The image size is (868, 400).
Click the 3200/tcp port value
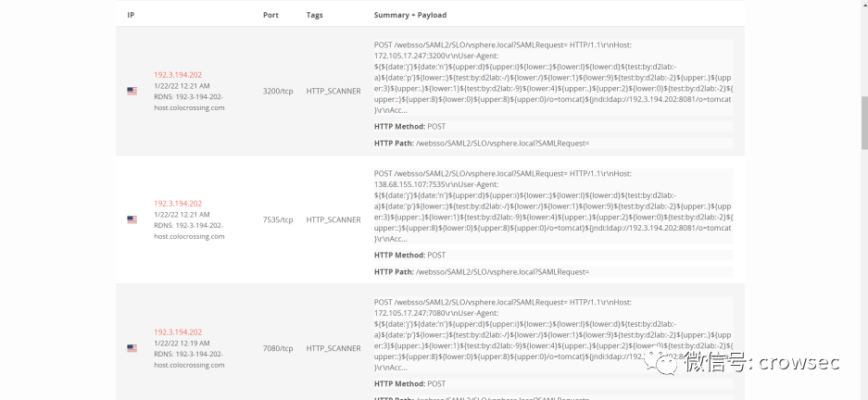[278, 92]
